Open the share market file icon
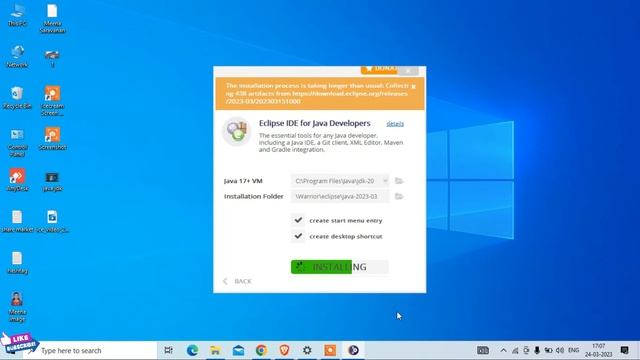 click(17, 221)
